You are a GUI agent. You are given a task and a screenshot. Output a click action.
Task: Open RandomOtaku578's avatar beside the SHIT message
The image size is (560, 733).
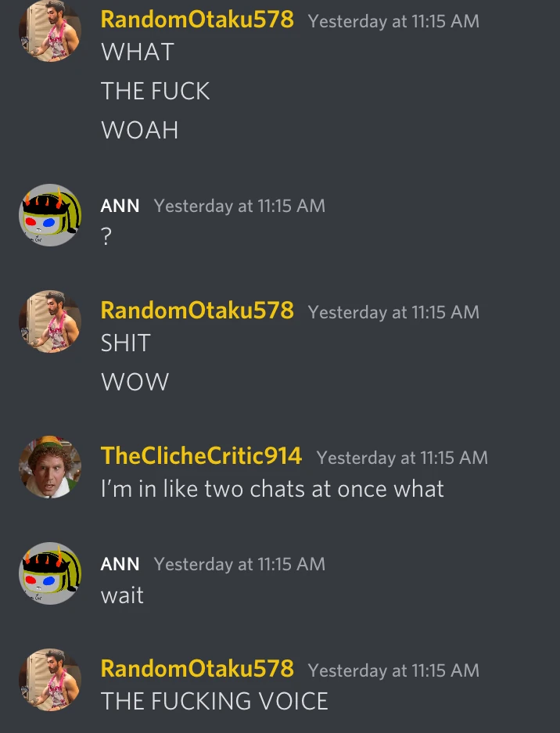[50, 322]
